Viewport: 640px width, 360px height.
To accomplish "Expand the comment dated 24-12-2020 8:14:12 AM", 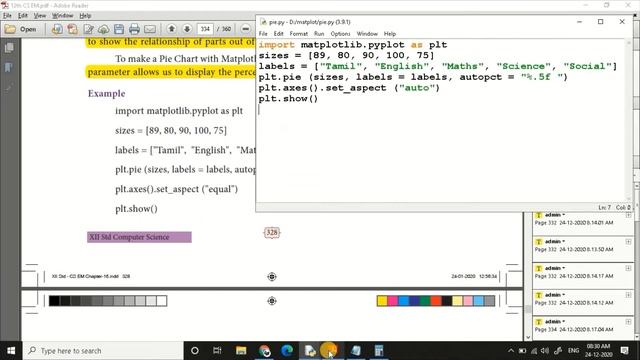I will tap(628, 295).
